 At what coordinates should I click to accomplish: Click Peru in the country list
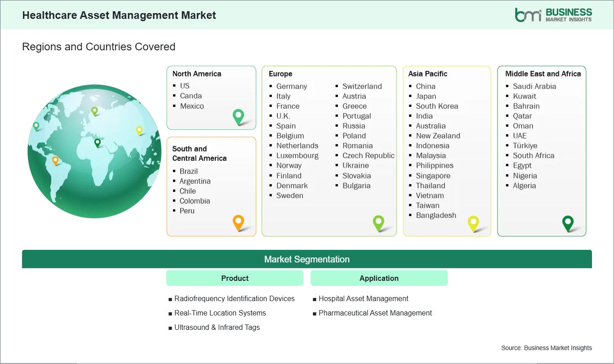(187, 211)
